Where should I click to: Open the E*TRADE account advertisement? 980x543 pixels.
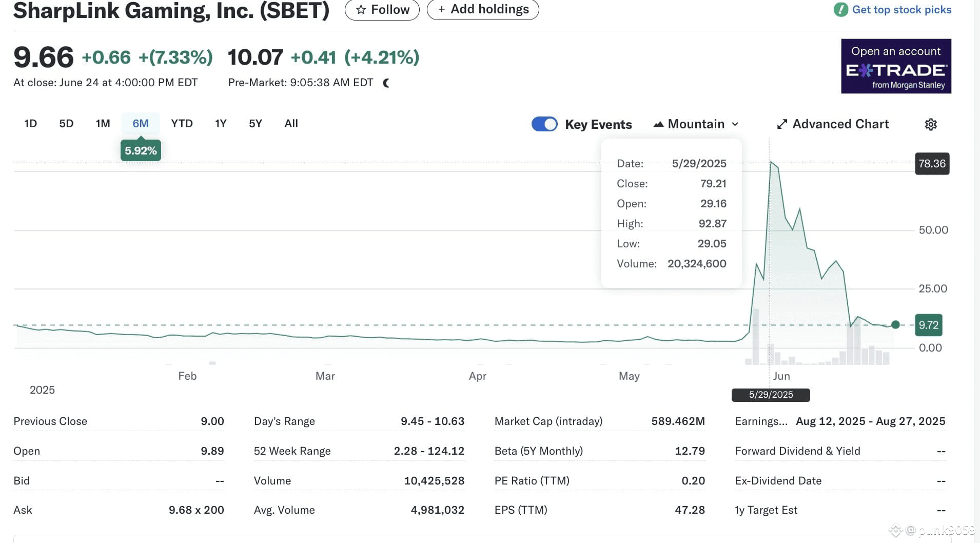pos(896,66)
